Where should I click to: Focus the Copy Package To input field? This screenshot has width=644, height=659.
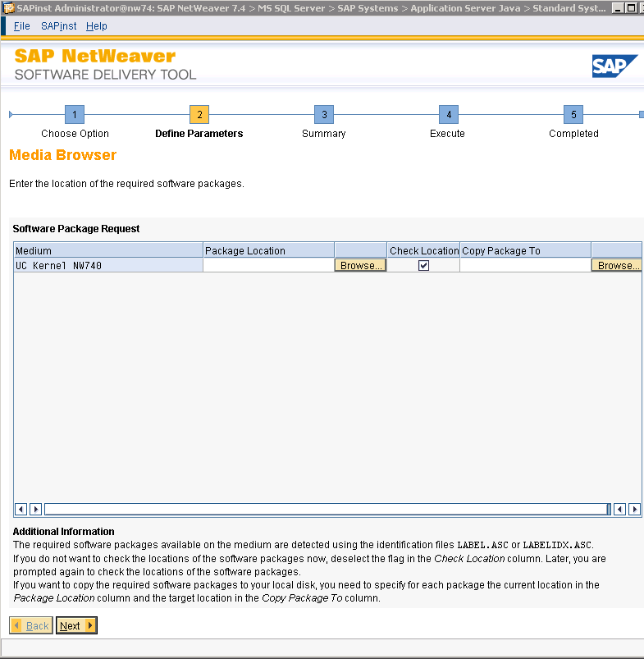point(525,265)
